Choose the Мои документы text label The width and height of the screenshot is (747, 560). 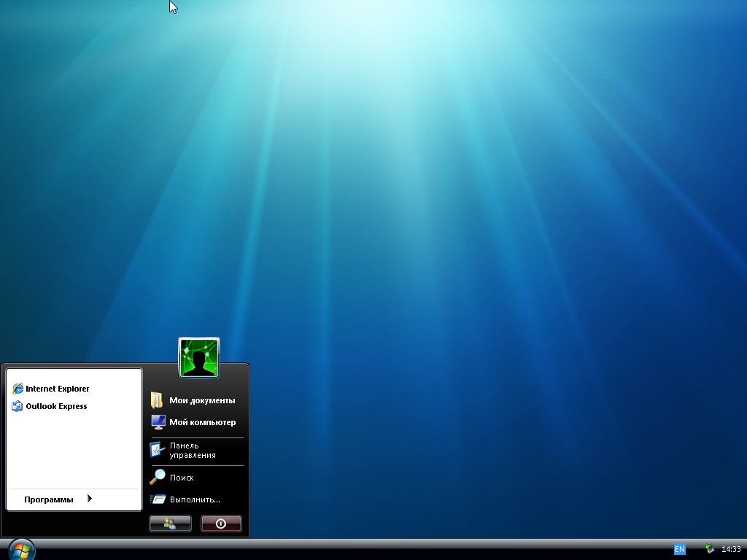click(202, 400)
